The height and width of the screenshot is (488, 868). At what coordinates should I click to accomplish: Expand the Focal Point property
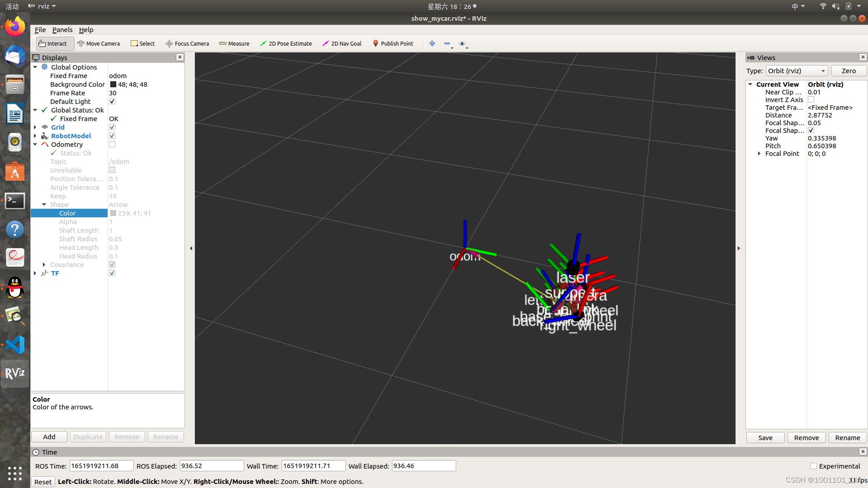tap(759, 154)
